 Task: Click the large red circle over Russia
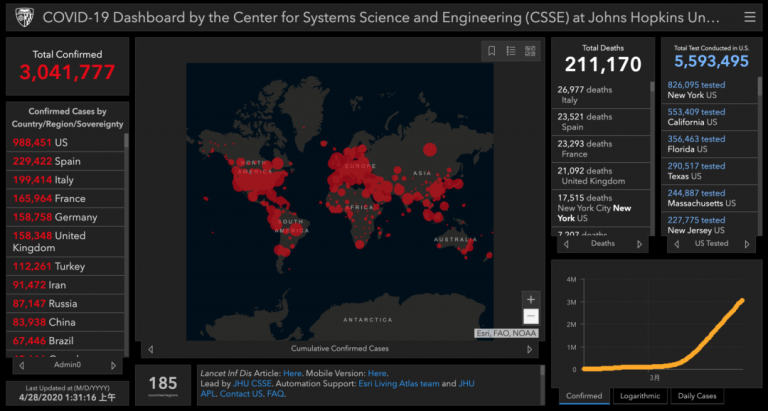430,149
